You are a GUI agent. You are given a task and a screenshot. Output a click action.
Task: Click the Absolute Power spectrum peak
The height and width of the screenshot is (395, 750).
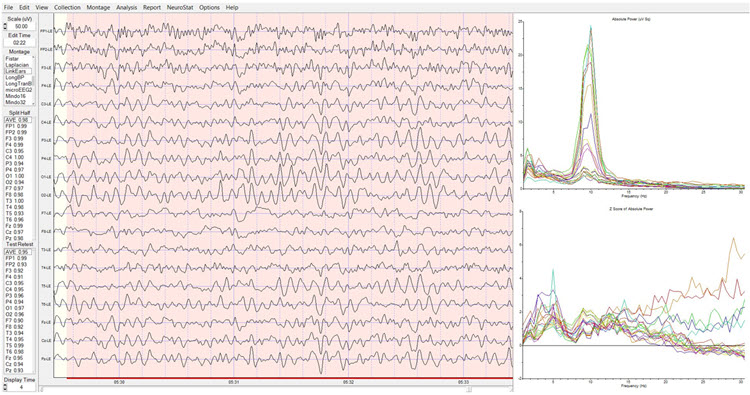(591, 28)
